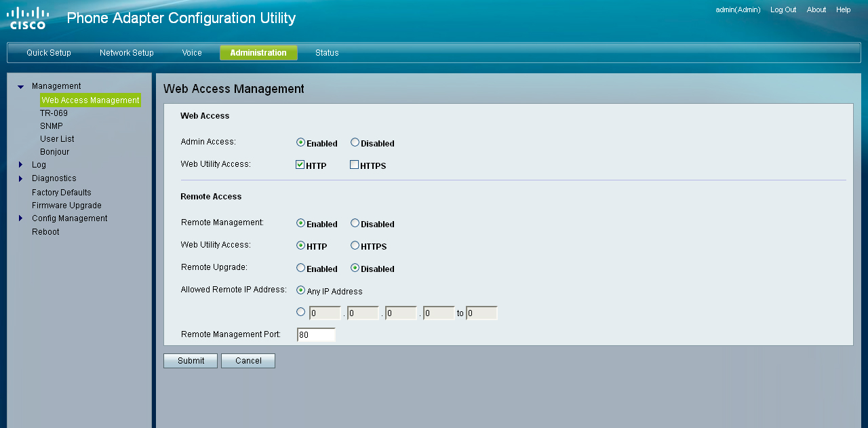
Task: Click the Remote Management Port field
Action: click(316, 334)
